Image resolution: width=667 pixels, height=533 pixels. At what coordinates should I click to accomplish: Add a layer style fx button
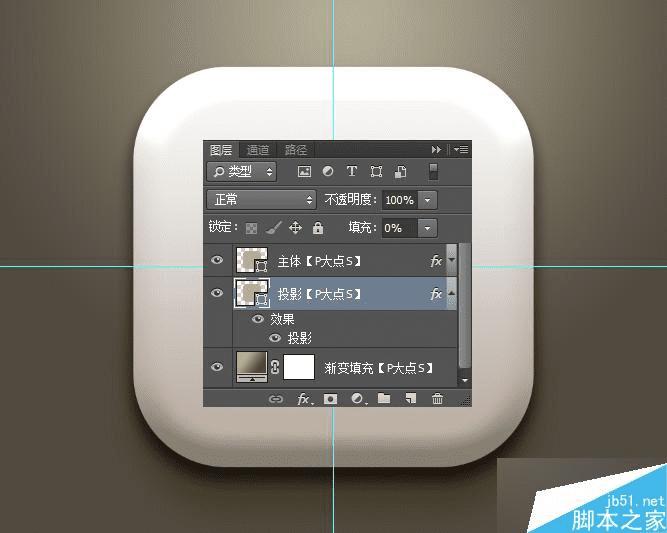pyautogui.click(x=304, y=399)
